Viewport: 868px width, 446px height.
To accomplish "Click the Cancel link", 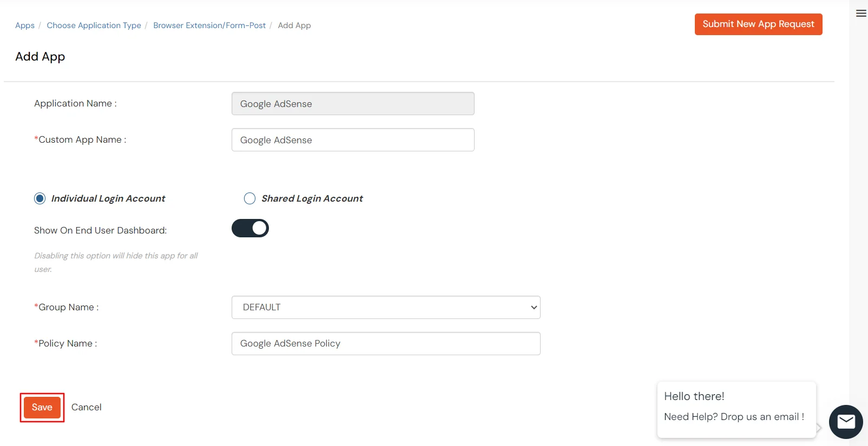I will pos(87,407).
